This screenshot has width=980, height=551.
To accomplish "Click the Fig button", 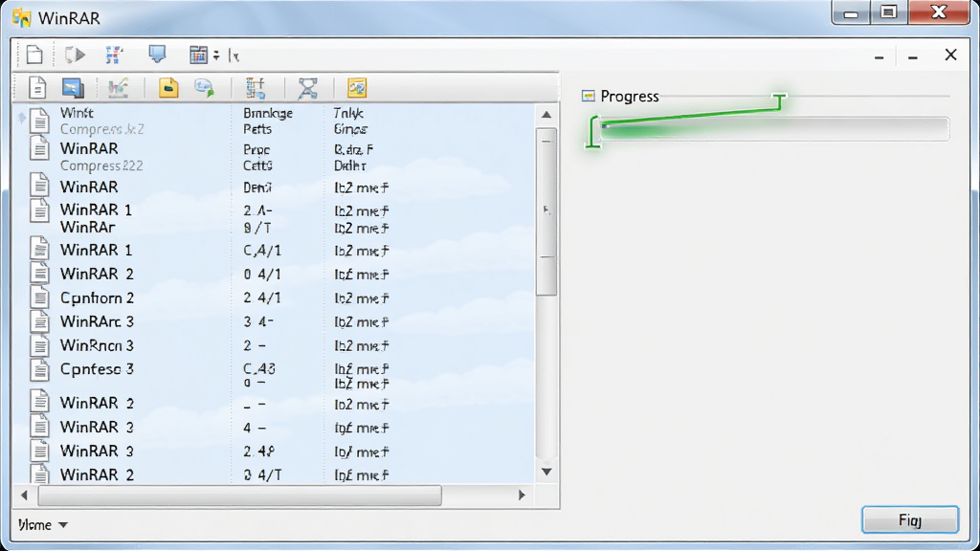I will tap(910, 519).
